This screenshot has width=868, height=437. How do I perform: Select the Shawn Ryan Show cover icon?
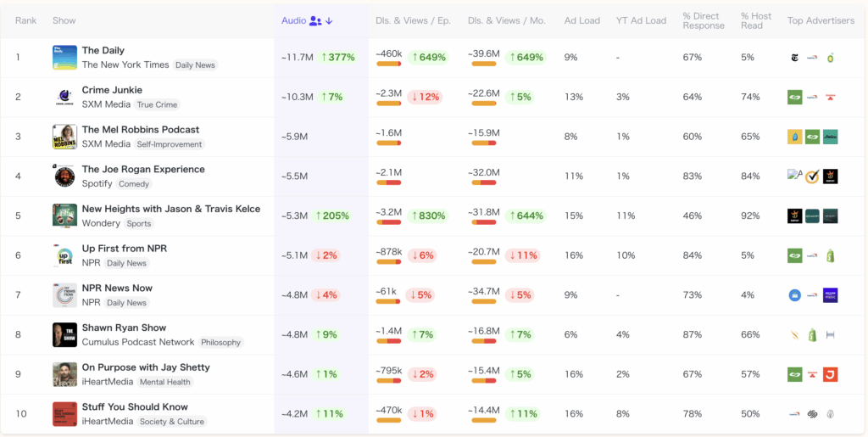[64, 335]
